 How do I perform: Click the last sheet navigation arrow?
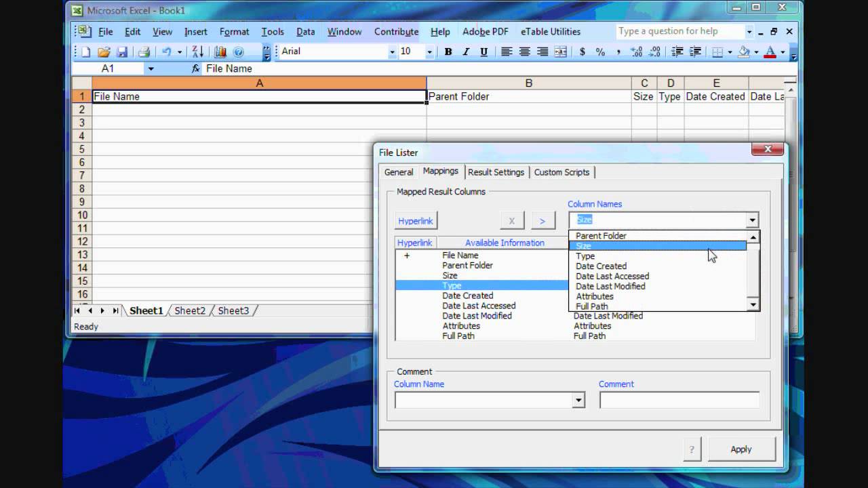pos(115,310)
